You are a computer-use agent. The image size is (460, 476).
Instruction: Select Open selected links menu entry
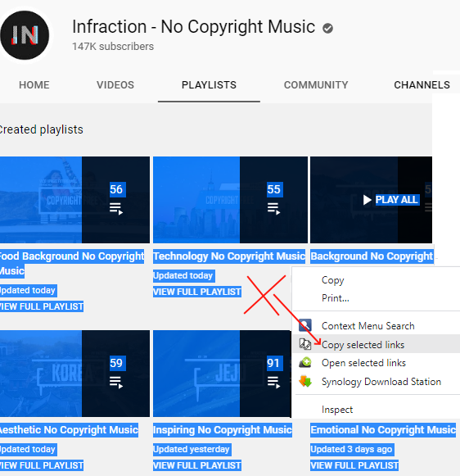376,363
